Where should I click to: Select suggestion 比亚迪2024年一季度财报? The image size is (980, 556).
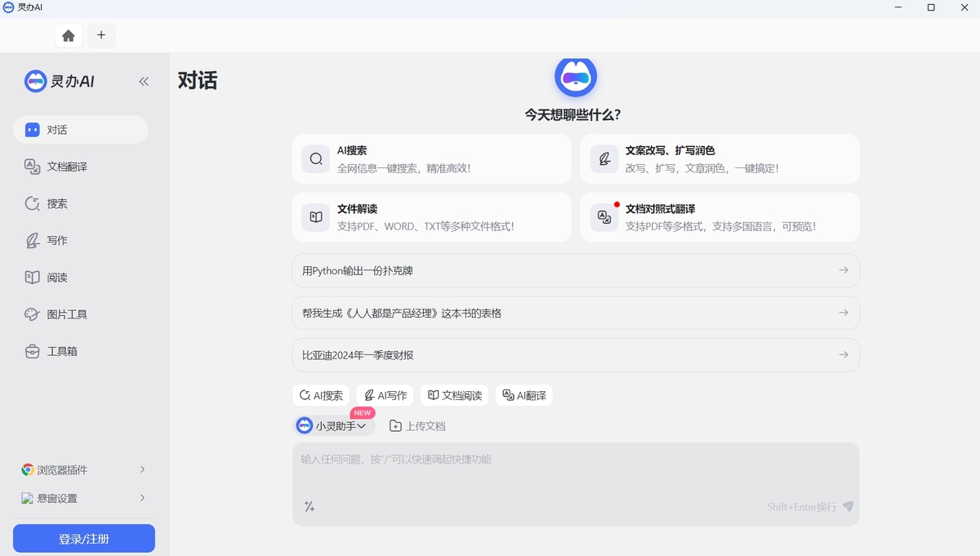point(576,355)
